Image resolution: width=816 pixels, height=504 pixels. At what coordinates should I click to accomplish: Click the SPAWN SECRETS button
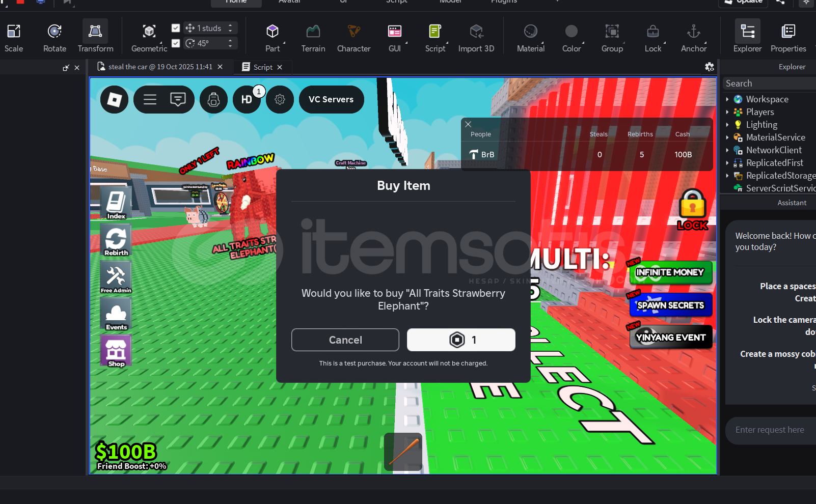670,305
